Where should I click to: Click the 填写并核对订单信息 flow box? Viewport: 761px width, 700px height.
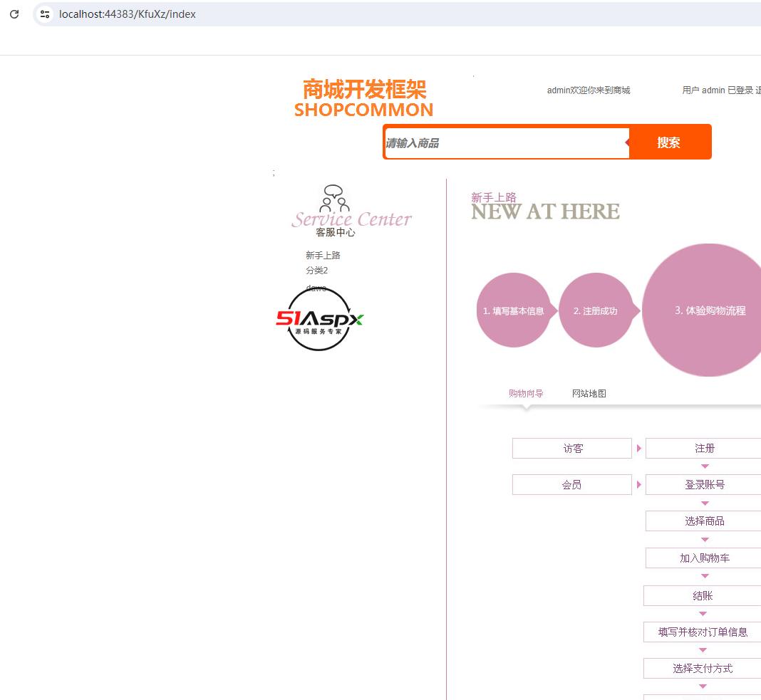[703, 632]
